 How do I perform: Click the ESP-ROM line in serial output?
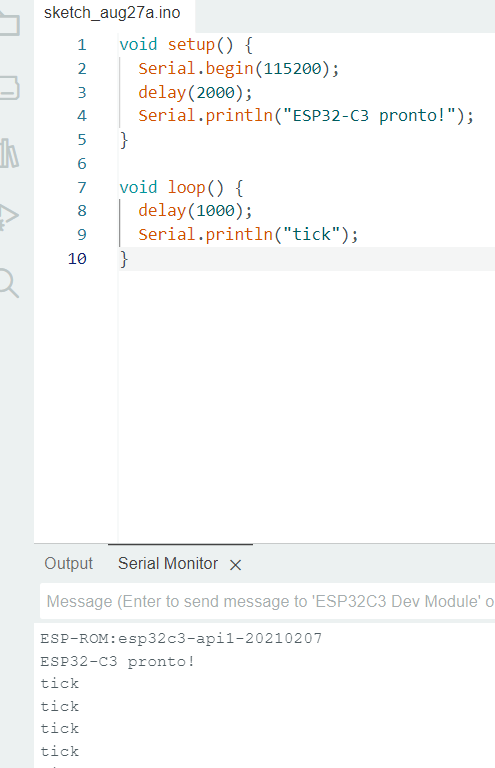click(x=181, y=639)
